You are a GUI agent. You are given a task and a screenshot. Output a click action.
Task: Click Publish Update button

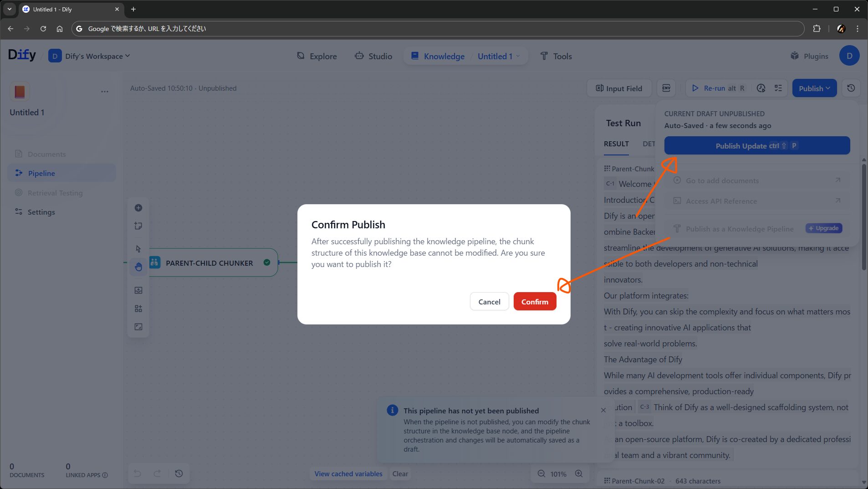pyautogui.click(x=756, y=146)
